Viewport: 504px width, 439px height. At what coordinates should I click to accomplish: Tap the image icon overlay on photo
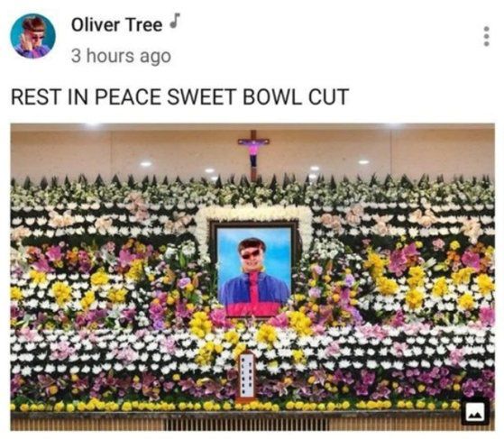coord(477,412)
